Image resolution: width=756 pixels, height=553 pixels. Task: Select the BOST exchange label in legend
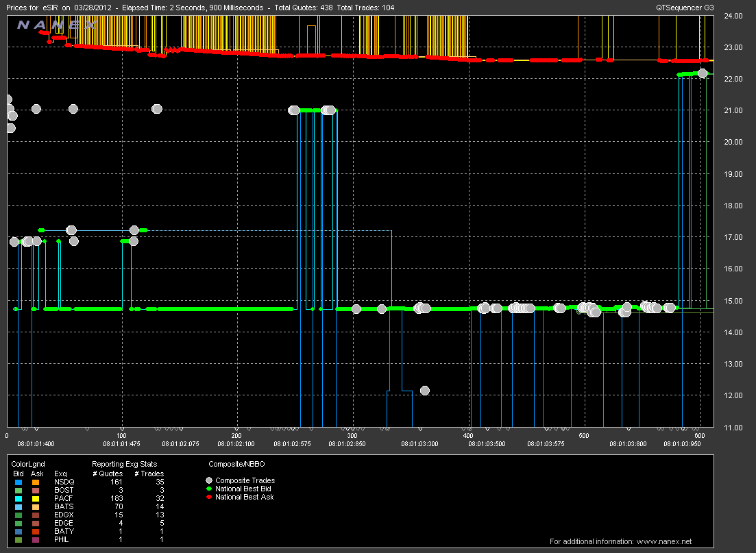(x=64, y=491)
